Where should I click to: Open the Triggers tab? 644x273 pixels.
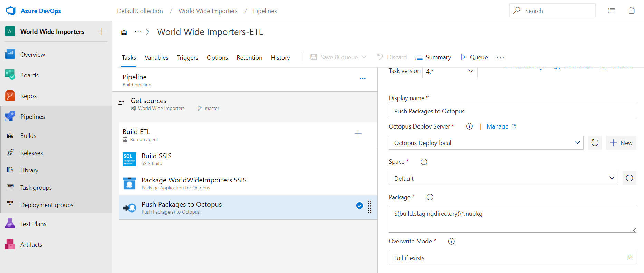coord(188,58)
